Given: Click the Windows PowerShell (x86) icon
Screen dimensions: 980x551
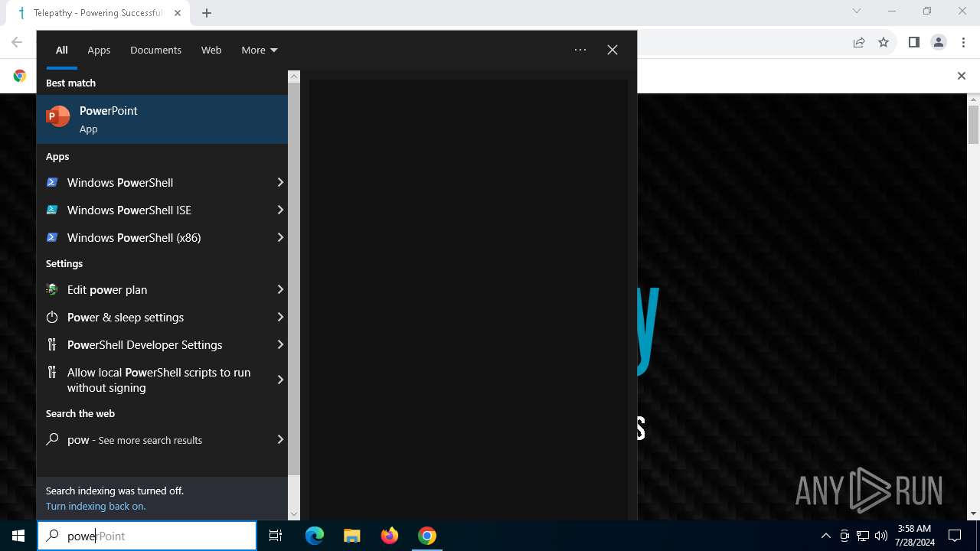Looking at the screenshot, I should 52,237.
